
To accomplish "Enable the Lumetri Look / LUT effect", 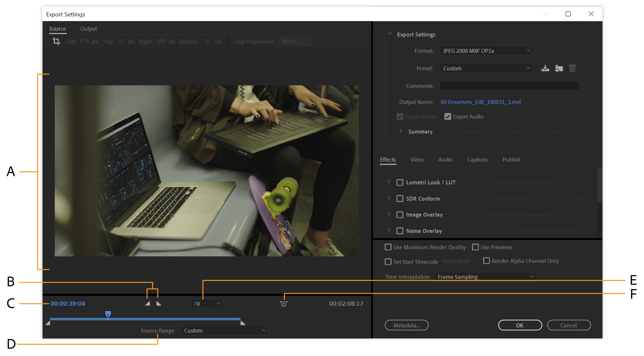I will 400,182.
